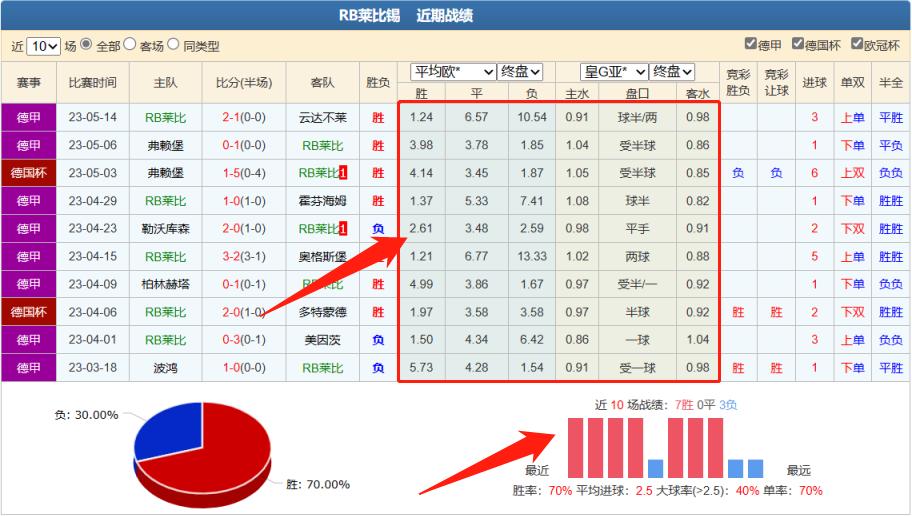Open home team 弗赖堡 in 23-05-06 row
The image size is (912, 516).
(165, 145)
